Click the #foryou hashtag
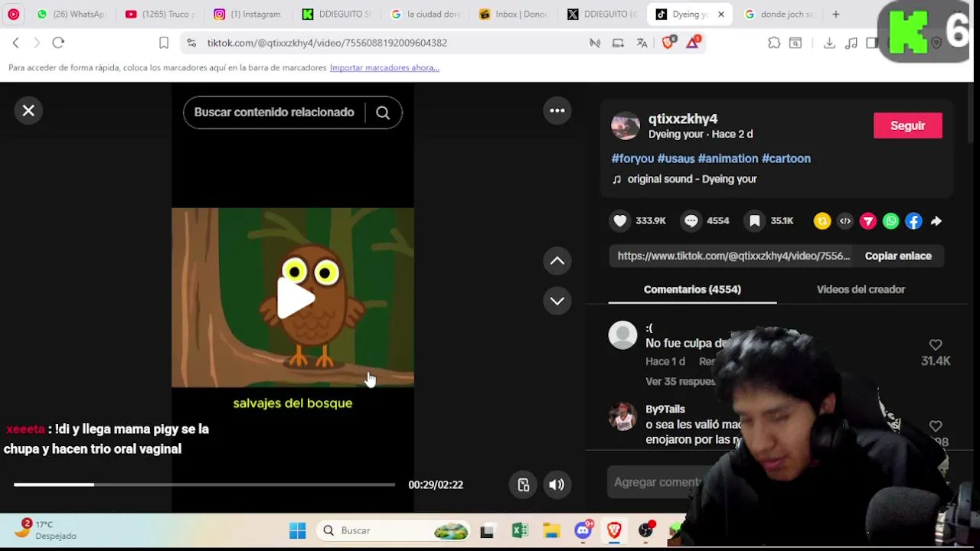The image size is (980, 551). [632, 158]
